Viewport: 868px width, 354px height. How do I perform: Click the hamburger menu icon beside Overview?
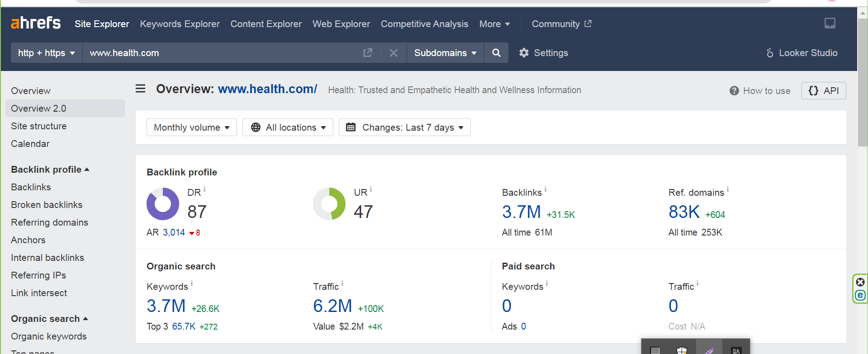(141, 89)
